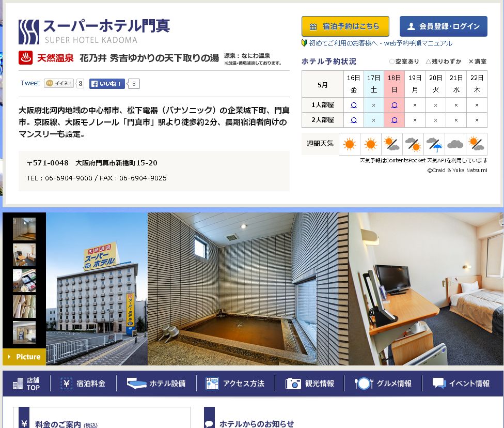The width and height of the screenshot is (504, 428).
Task: Click the weather icon for 22日
Action: click(476, 144)
